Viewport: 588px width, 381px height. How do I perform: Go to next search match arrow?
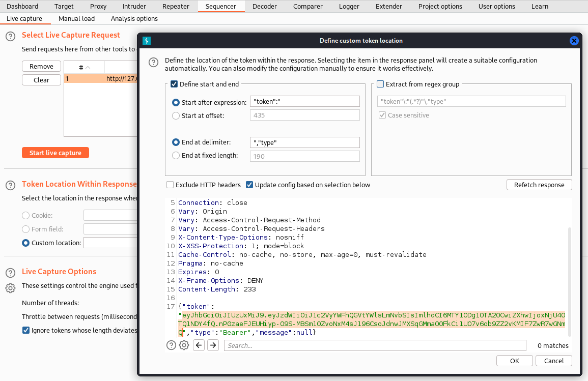pos(213,345)
